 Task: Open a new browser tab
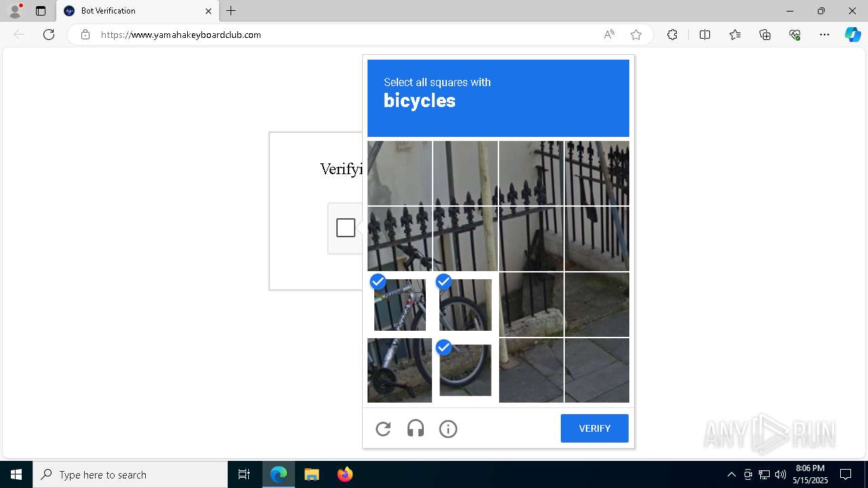[231, 11]
